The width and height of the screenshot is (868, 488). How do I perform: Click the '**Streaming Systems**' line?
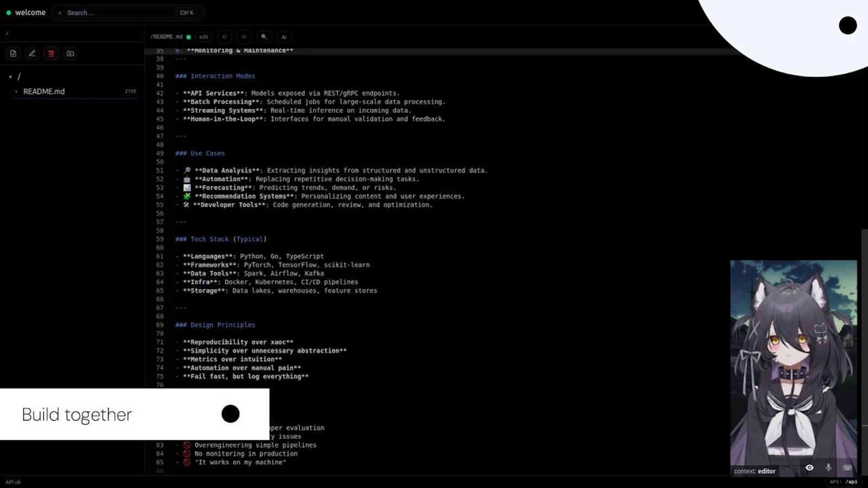point(293,111)
